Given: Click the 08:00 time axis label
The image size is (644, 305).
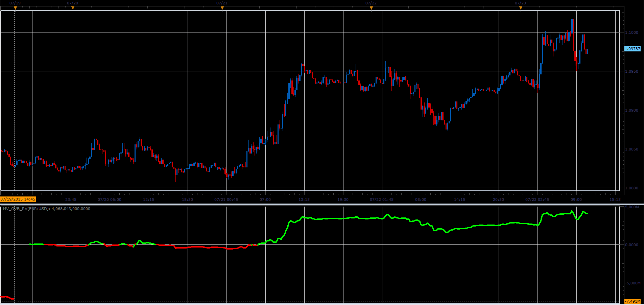Looking at the screenshot, I should click(x=421, y=200).
